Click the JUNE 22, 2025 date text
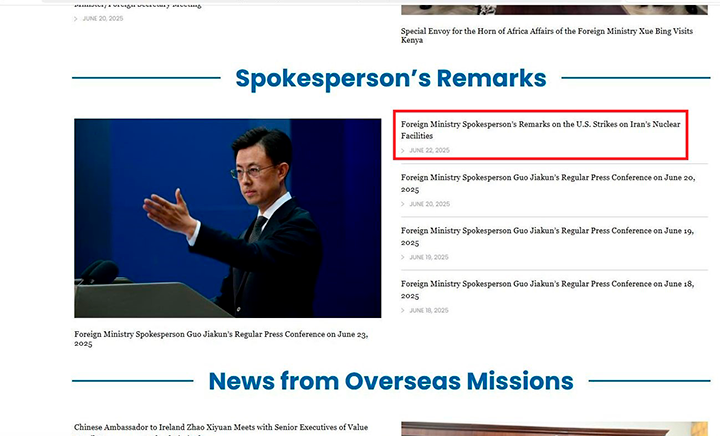Screen dimensions: 720x436 [429, 150]
